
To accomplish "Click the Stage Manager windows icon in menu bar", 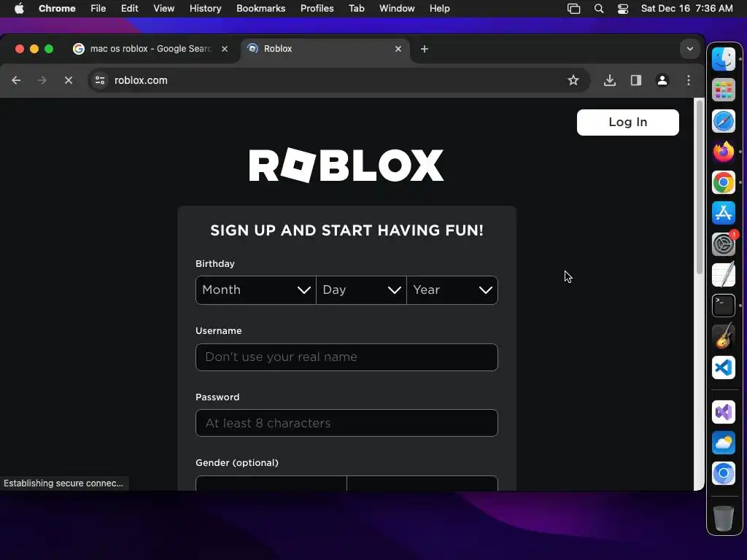I will tap(573, 9).
